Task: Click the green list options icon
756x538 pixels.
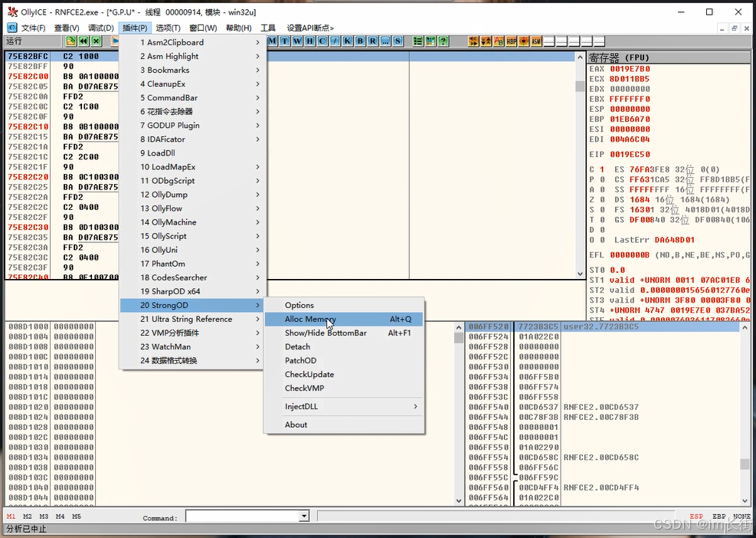Action: tap(418, 41)
